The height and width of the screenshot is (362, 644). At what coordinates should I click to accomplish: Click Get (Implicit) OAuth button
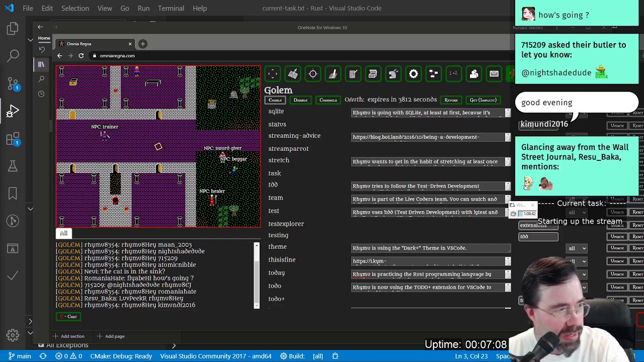click(x=483, y=100)
